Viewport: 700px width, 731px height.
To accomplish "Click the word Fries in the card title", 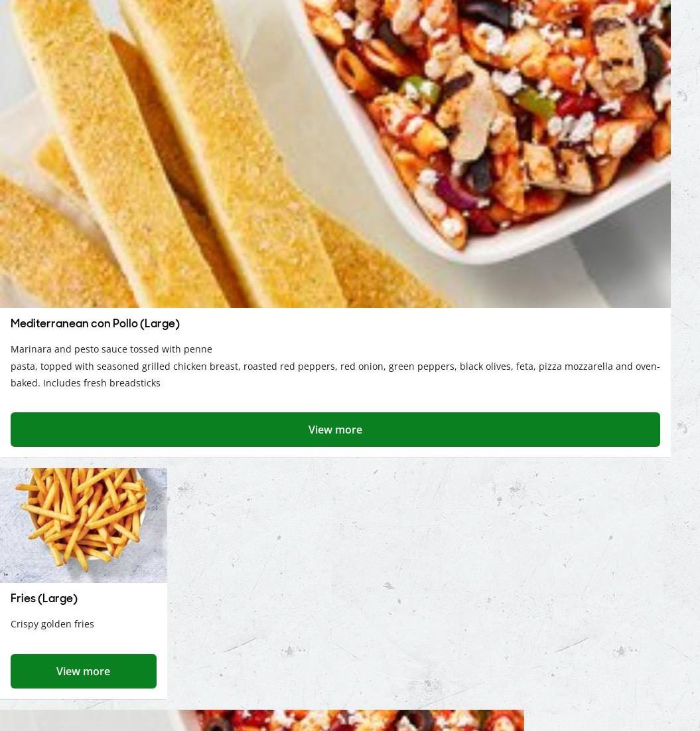I will pos(23,599).
